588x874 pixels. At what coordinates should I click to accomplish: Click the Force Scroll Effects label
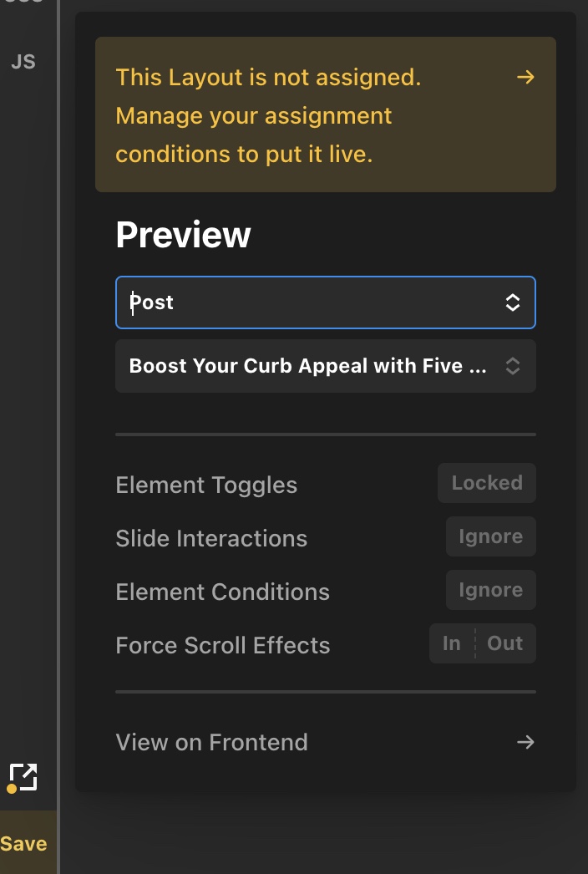[x=223, y=645]
